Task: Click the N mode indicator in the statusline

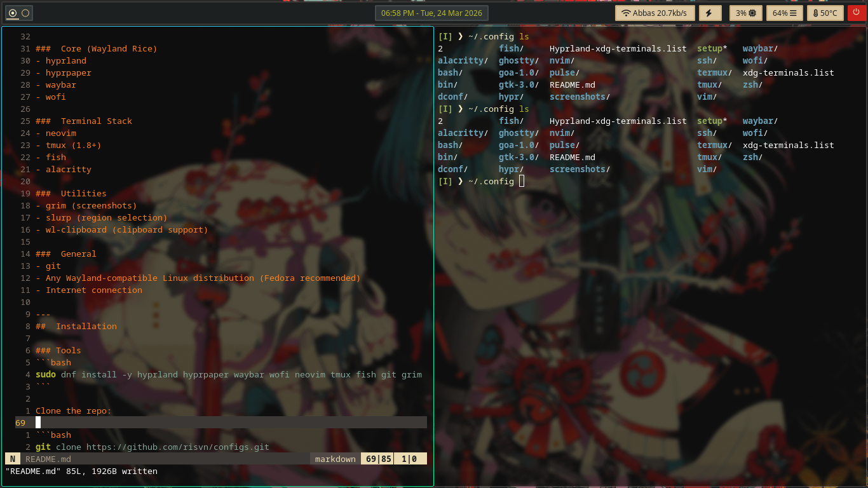Action: (x=13, y=459)
